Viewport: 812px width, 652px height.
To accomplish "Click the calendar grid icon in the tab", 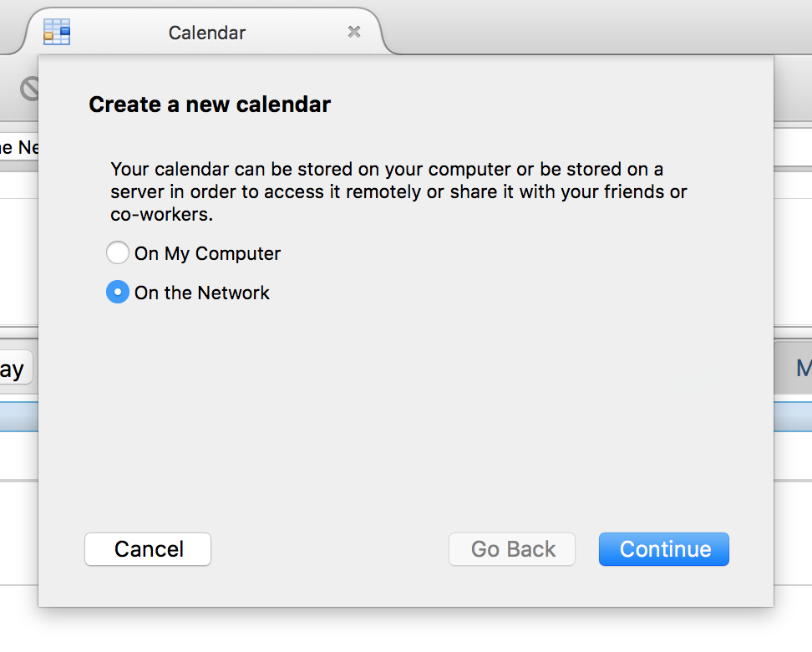I will tap(57, 32).
